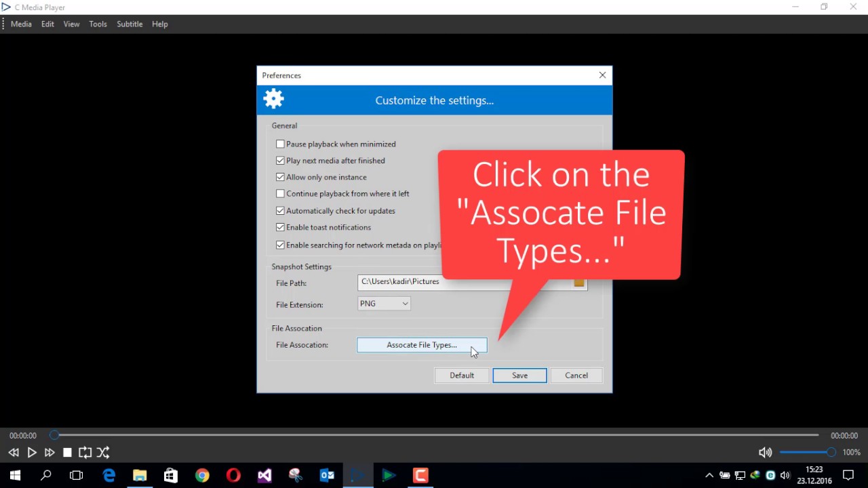Uncheck Automatically check for updates
The width and height of the screenshot is (868, 488).
coord(280,211)
